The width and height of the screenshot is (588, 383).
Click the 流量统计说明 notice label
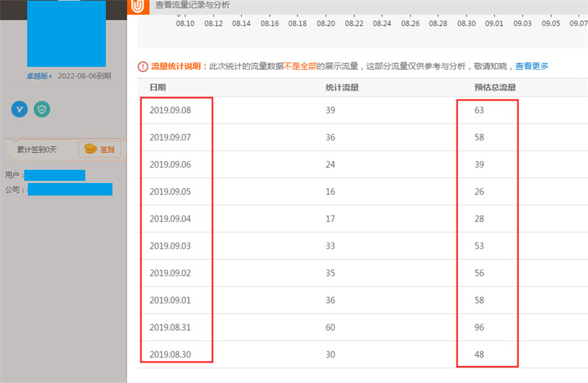[179, 66]
